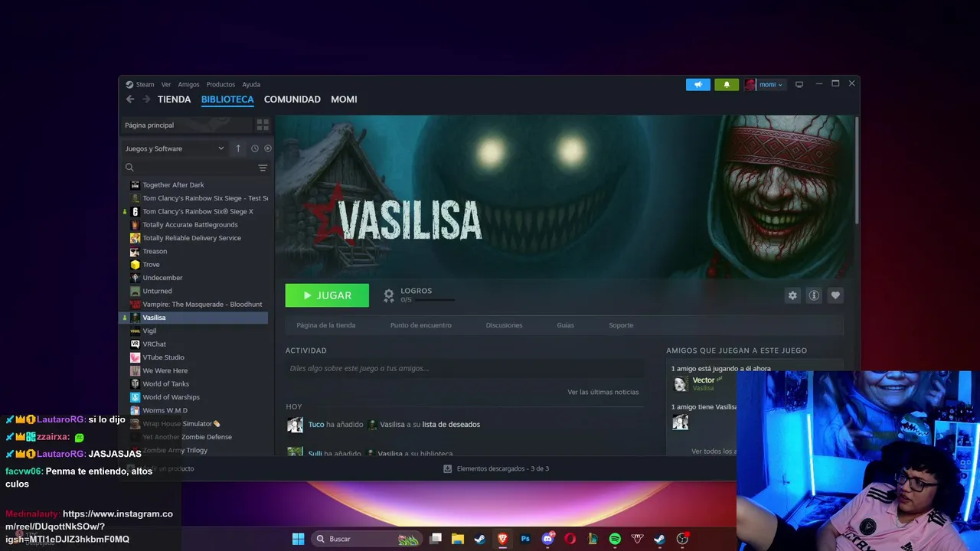
Task: Open Brave browser from the taskbar
Action: click(502, 539)
